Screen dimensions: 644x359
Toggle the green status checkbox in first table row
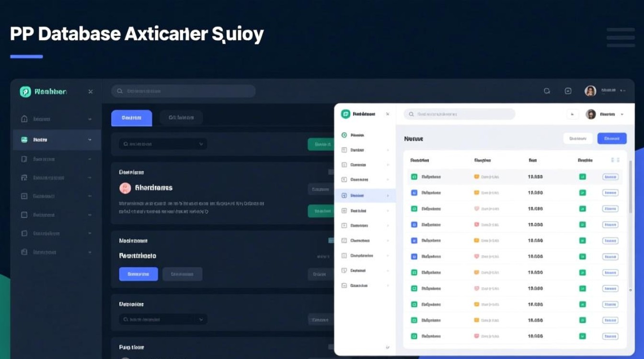click(583, 177)
